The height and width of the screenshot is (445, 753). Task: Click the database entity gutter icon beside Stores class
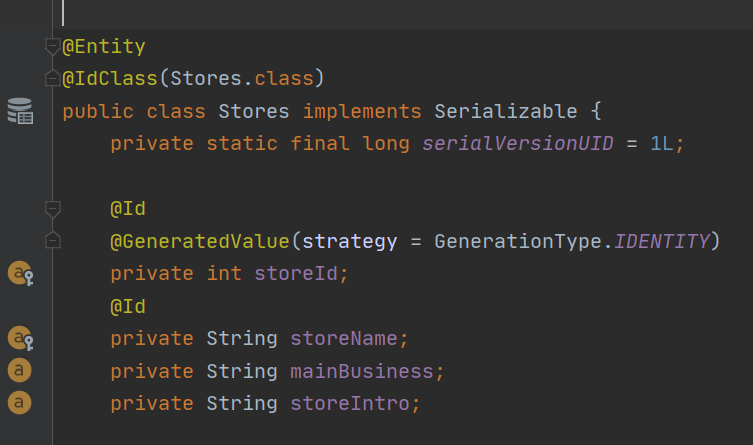click(20, 111)
